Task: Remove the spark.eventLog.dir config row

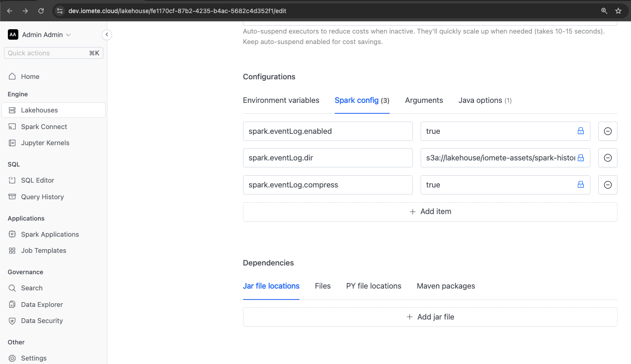Action: [x=607, y=158]
